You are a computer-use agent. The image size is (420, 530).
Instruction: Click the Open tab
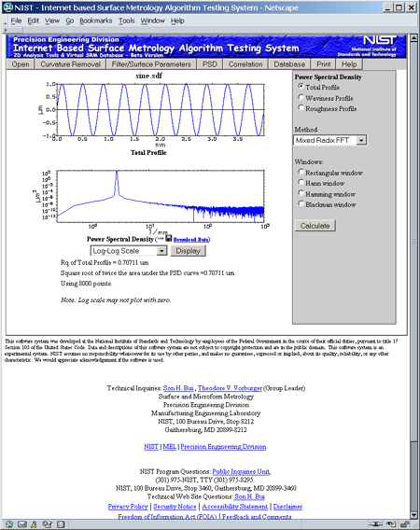coord(21,64)
